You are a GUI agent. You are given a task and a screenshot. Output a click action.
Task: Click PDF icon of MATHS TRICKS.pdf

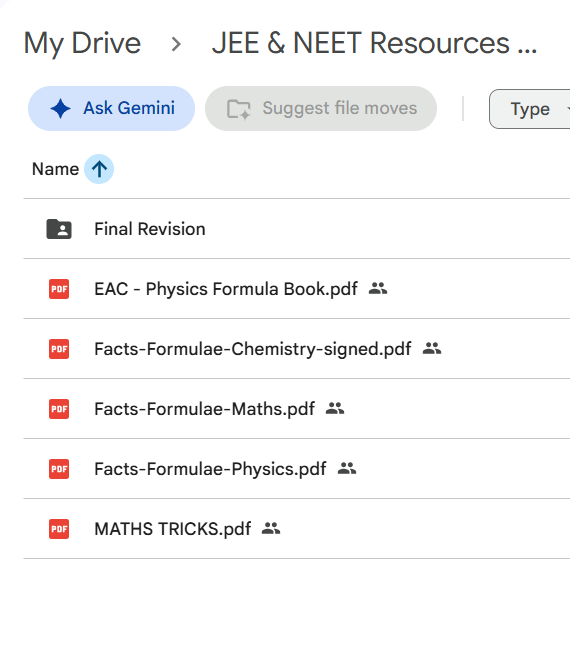pos(59,529)
